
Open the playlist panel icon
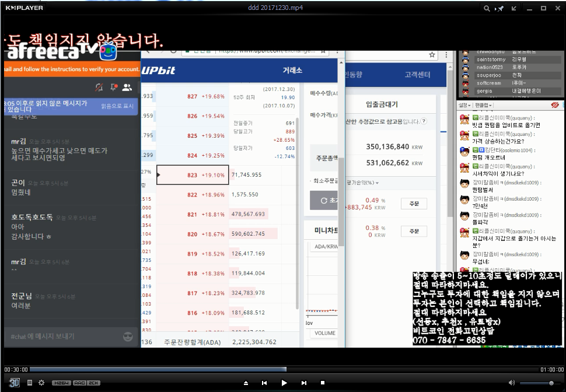point(30,383)
